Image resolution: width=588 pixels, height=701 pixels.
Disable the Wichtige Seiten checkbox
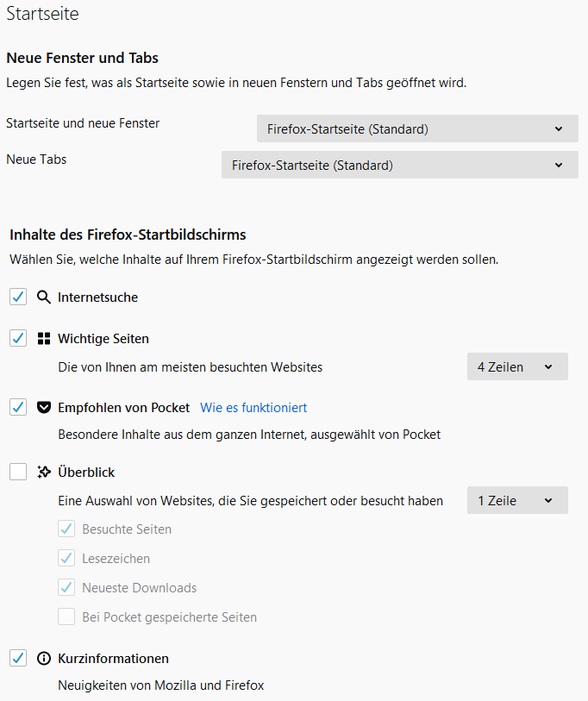pyautogui.click(x=18, y=338)
